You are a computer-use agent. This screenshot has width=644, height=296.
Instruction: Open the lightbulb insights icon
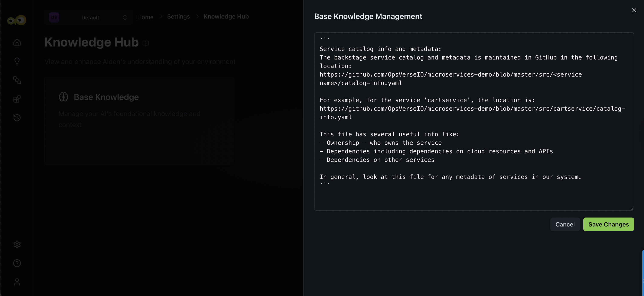click(x=17, y=61)
